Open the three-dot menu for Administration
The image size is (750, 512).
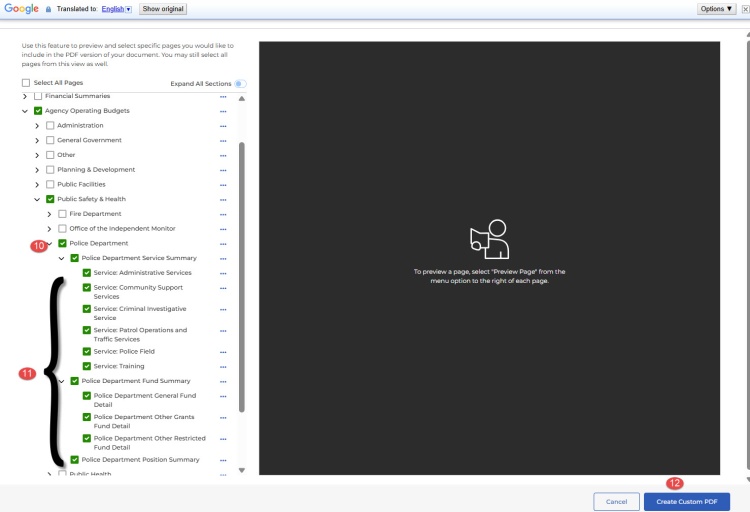point(223,126)
